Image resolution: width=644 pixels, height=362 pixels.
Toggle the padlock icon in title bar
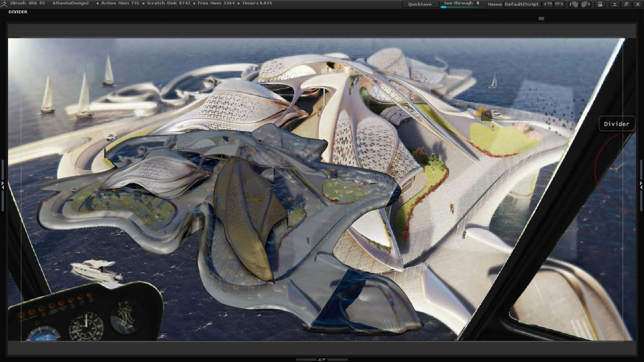point(600,4)
